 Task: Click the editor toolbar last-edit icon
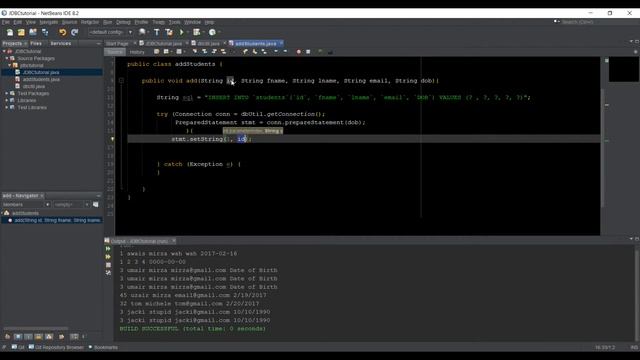coord(157,52)
